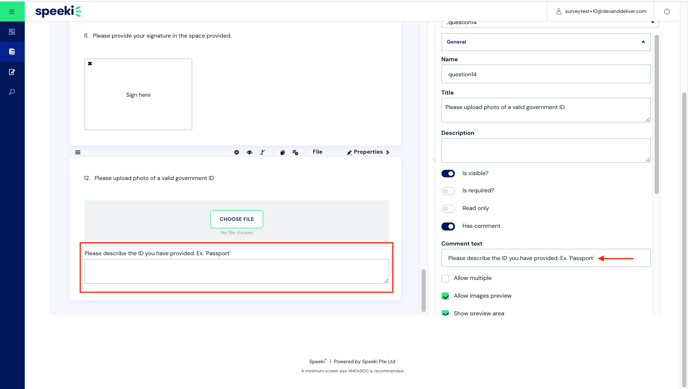Screen dimensions: 688x389
Task: Collapse the properties panel splitter arrow
Action: coord(434,160)
